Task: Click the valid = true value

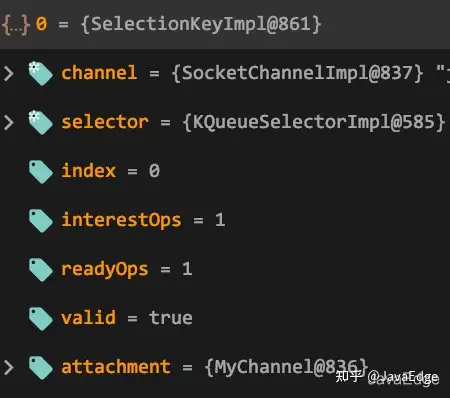Action: [170, 318]
